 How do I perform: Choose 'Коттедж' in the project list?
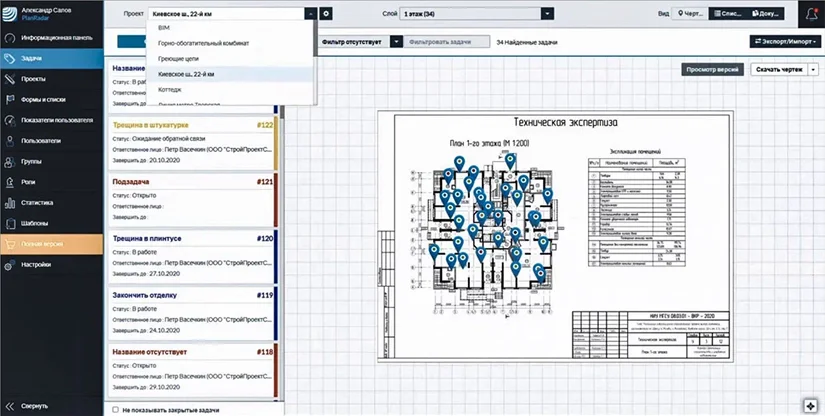point(170,89)
